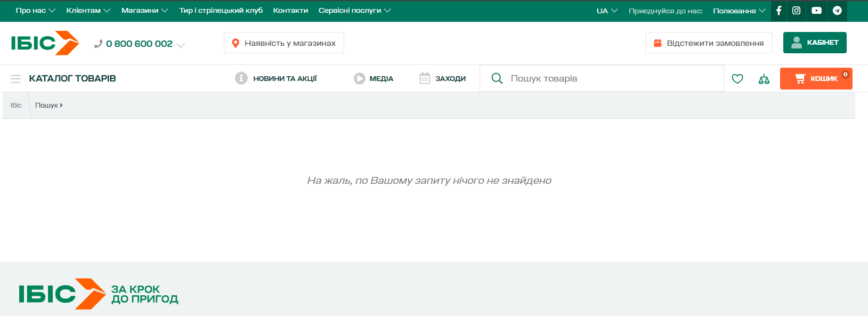Open the UA language selector
Image resolution: width=868 pixels, height=316 pixels.
(607, 11)
